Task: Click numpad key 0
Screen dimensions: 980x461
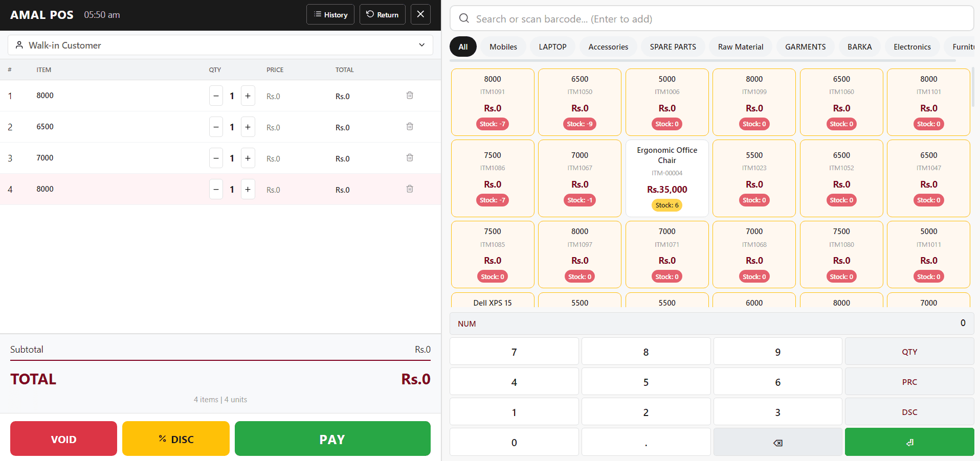Action: point(514,442)
